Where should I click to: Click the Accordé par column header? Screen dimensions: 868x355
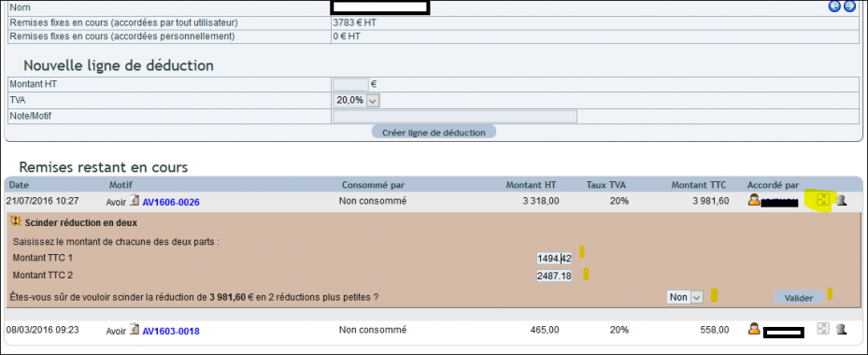point(773,184)
